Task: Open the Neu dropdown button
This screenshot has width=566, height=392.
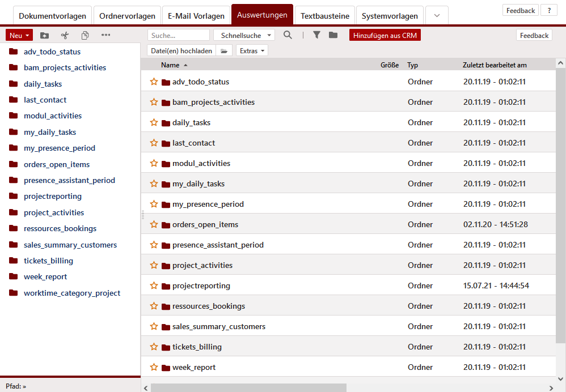Action: pos(19,35)
